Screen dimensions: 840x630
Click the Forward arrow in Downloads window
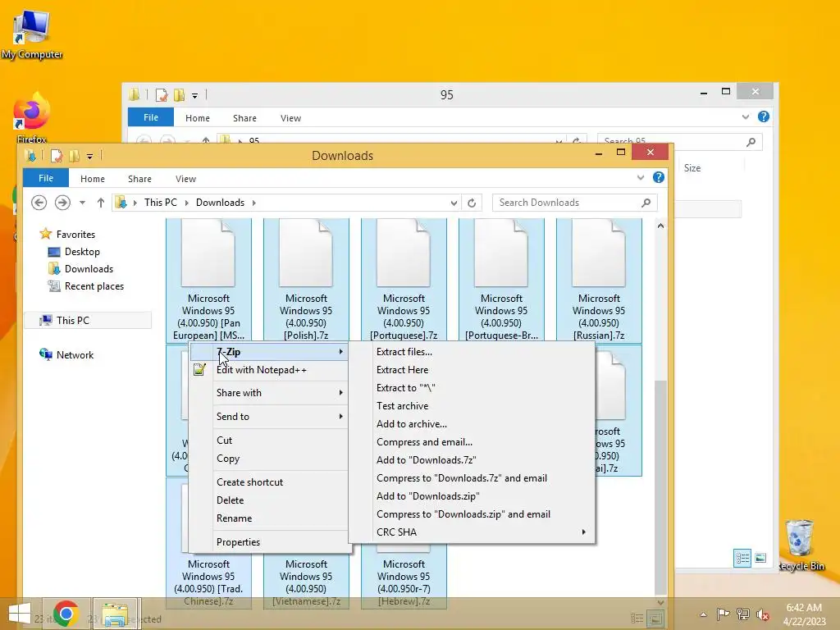tap(62, 203)
